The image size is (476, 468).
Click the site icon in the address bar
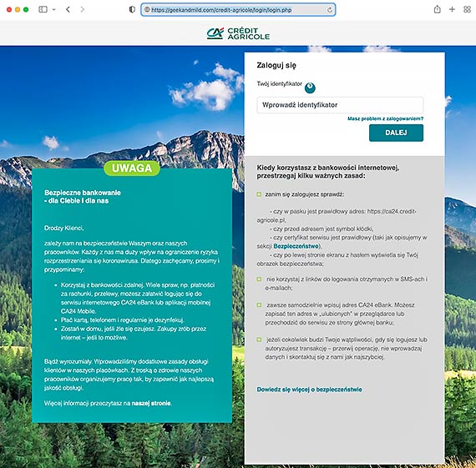pos(147,10)
